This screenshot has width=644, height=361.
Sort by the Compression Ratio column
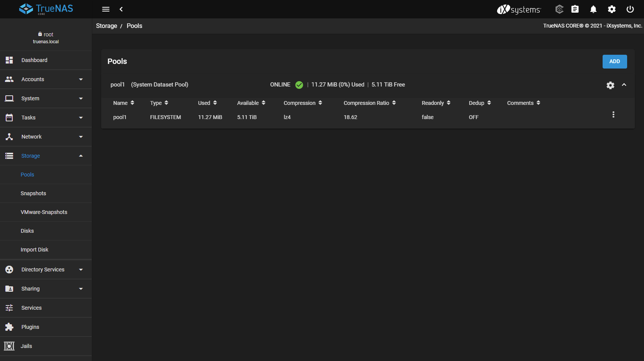[370, 103]
